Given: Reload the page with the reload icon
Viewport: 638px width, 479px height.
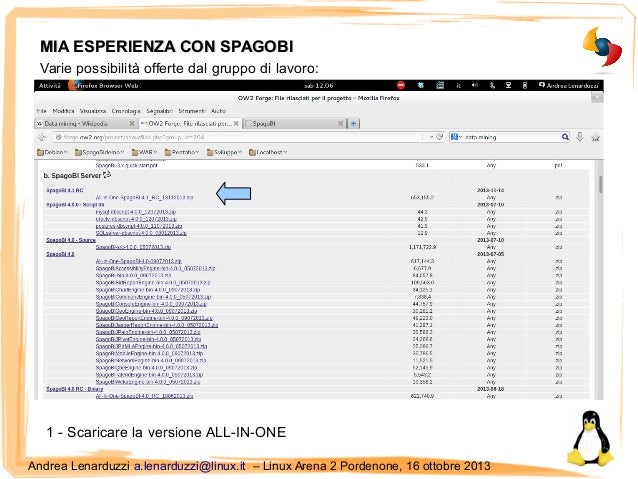Looking at the screenshot, I should 439,137.
